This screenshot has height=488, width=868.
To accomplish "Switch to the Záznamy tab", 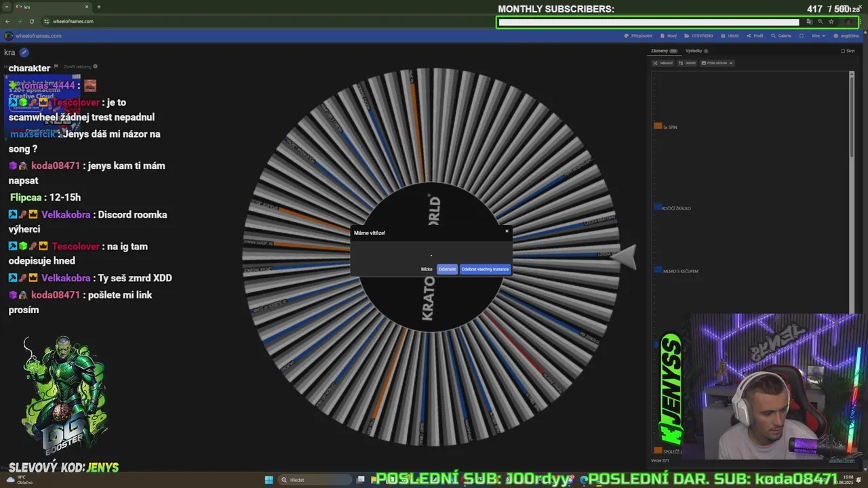I will coord(663,51).
